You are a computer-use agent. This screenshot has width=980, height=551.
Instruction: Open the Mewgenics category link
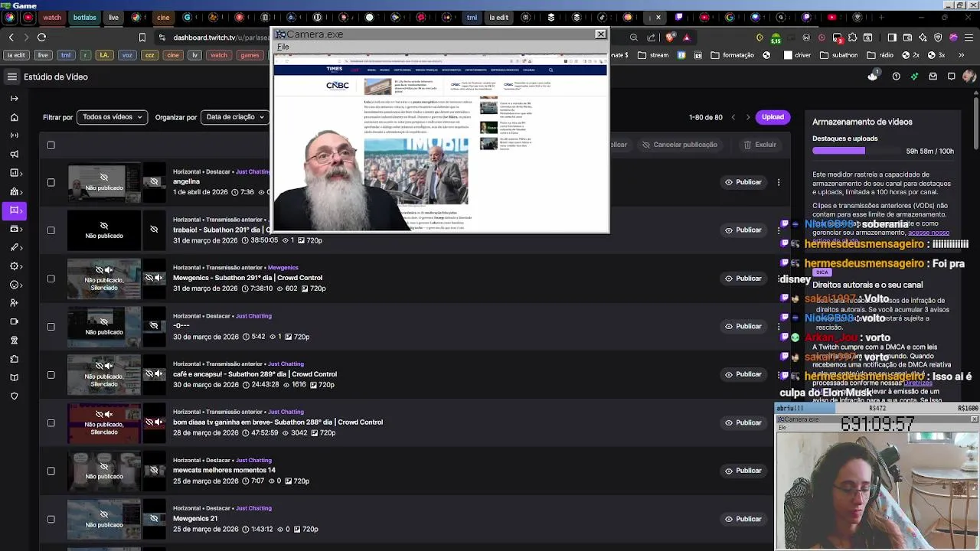pyautogui.click(x=283, y=268)
